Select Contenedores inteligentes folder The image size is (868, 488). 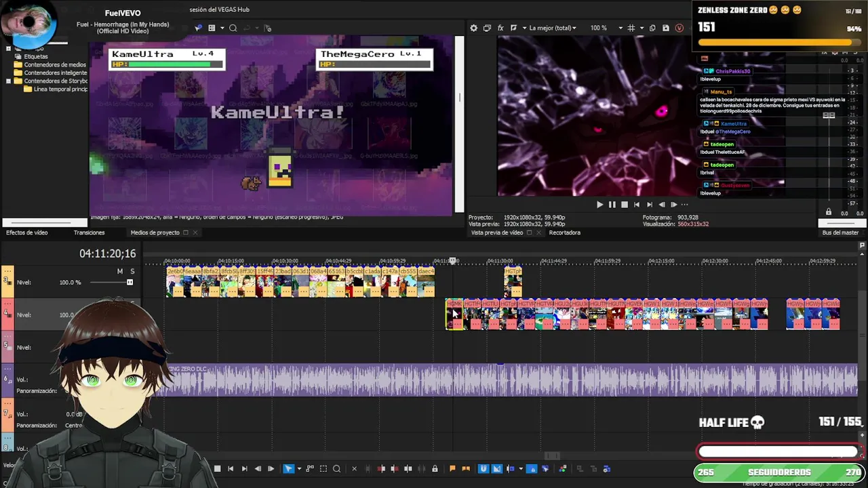click(56, 73)
